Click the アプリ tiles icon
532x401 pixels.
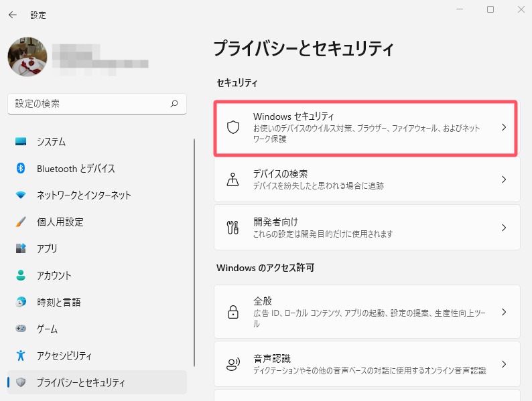click(x=21, y=248)
